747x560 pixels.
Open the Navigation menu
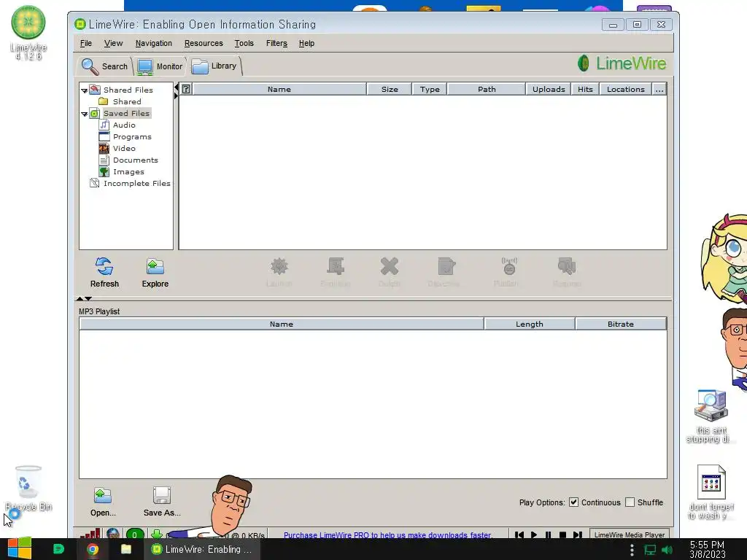153,43
